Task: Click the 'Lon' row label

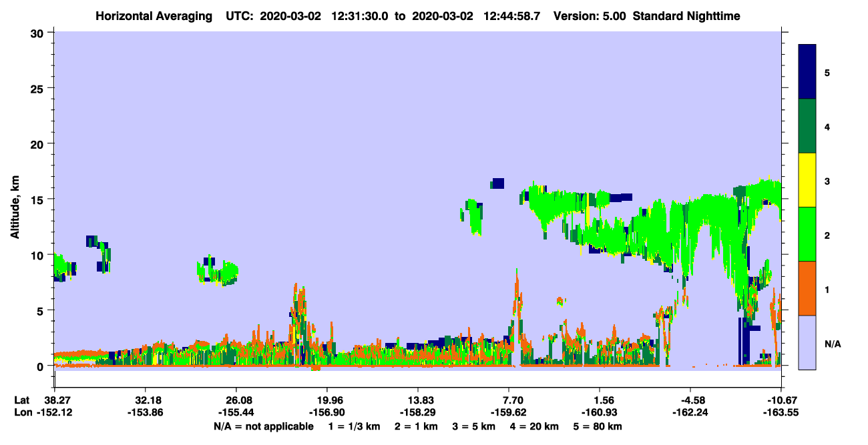Action: [x=22, y=413]
